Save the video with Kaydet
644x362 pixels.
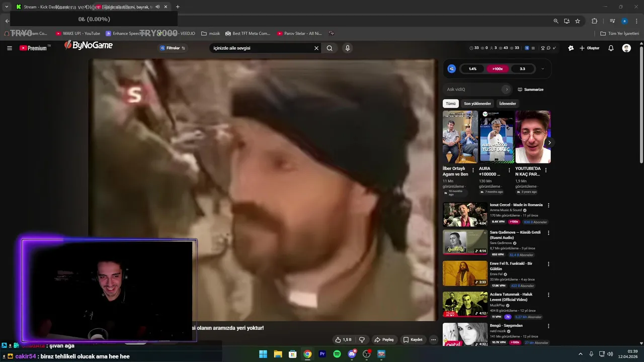[413, 340]
